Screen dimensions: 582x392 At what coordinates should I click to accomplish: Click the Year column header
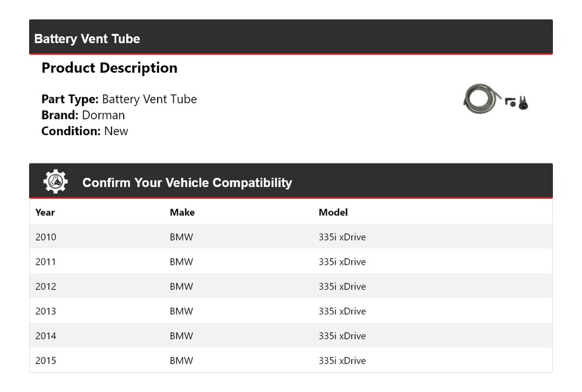[45, 212]
